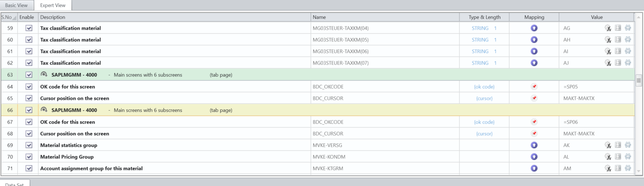Click the loop icon on row 66 SAPLMGMM
Image resolution: width=644 pixels, height=186 pixels.
tap(44, 110)
